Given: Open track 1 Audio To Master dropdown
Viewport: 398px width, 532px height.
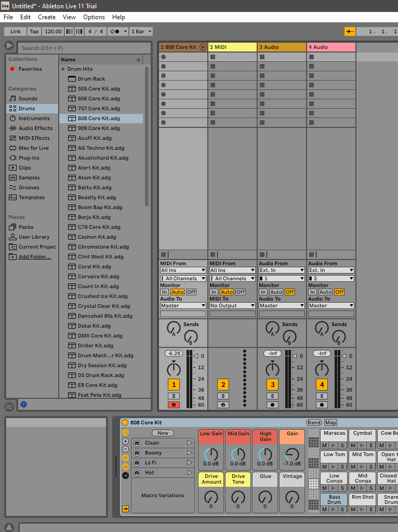Looking at the screenshot, I should 183,306.
